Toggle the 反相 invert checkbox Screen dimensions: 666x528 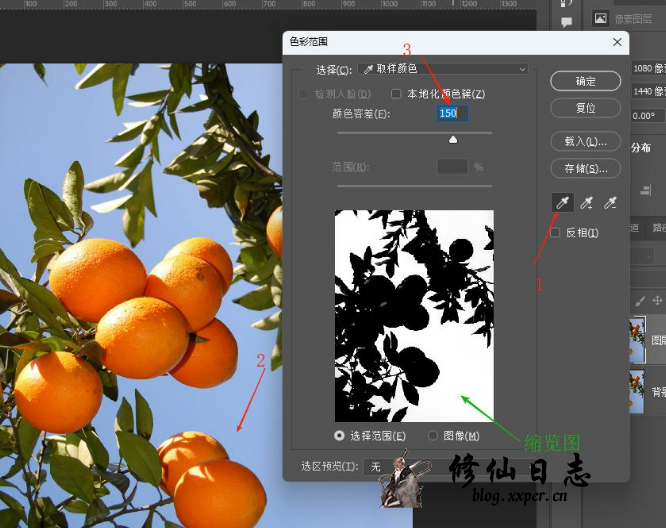click(556, 233)
